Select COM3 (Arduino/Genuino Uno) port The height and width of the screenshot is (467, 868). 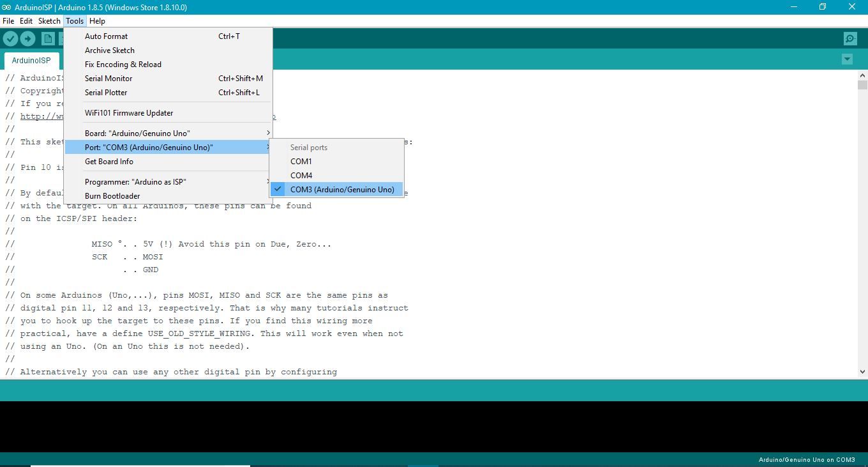342,189
